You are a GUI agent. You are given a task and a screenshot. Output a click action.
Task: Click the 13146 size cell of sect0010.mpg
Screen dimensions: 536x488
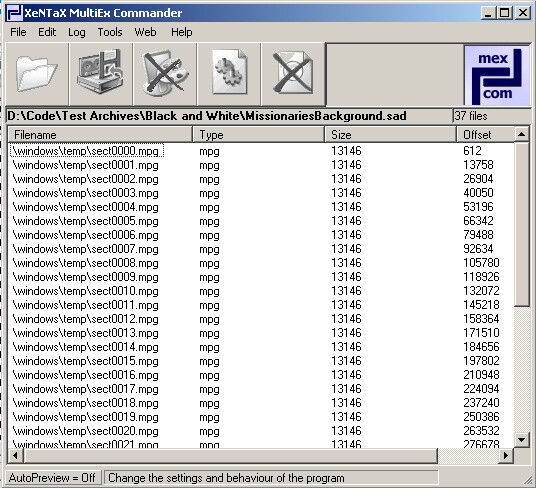(x=346, y=291)
